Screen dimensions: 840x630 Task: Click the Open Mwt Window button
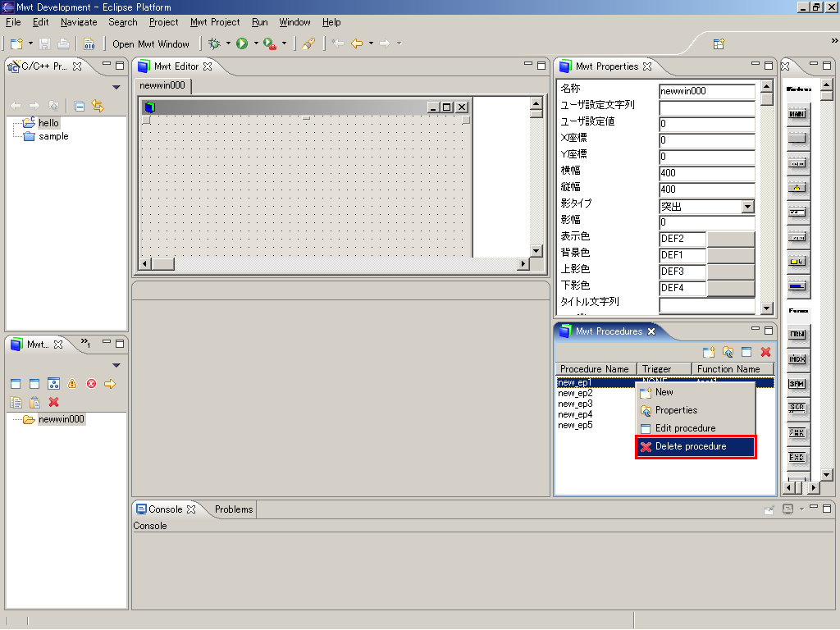tap(151, 44)
